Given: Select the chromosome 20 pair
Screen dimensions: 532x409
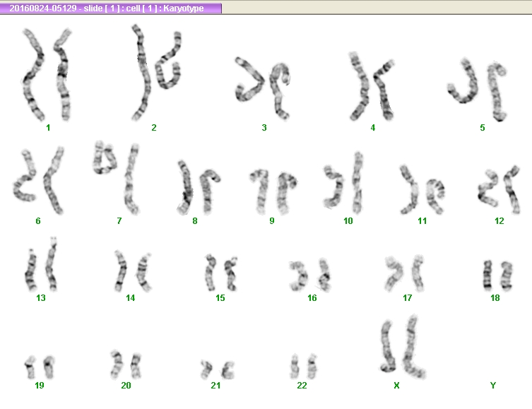Looking at the screenshot, I should click(x=126, y=365).
